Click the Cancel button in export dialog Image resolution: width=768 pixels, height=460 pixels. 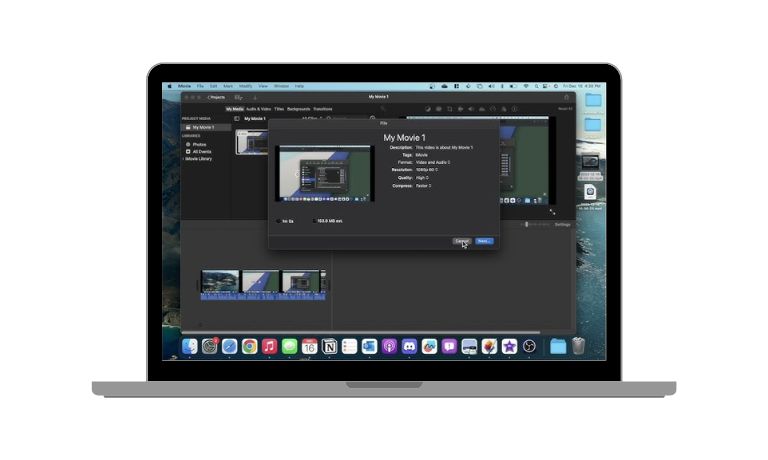coord(461,241)
